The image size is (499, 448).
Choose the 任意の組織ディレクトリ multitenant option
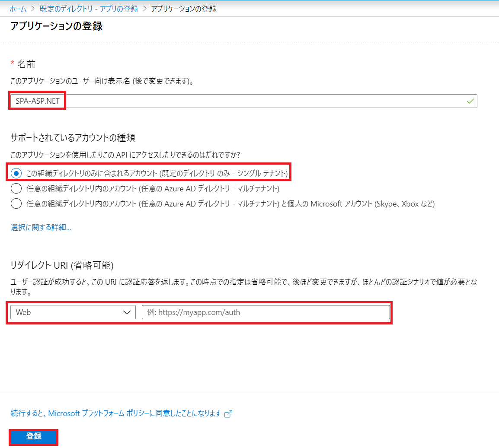(x=16, y=188)
